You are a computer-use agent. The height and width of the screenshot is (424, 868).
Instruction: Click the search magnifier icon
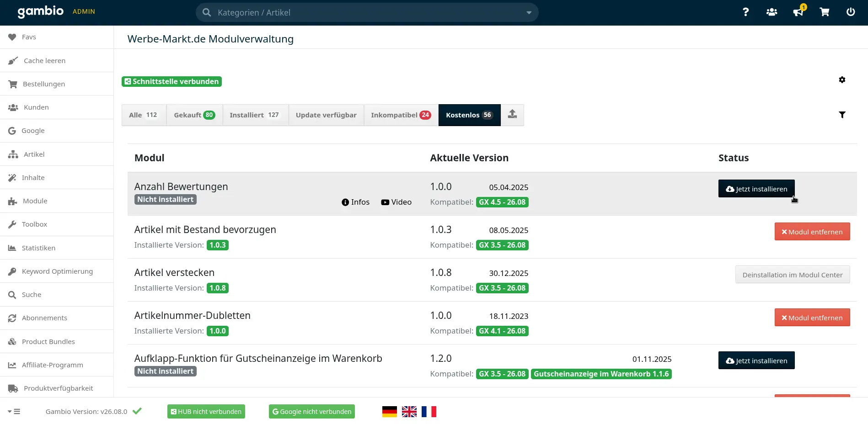pyautogui.click(x=207, y=12)
